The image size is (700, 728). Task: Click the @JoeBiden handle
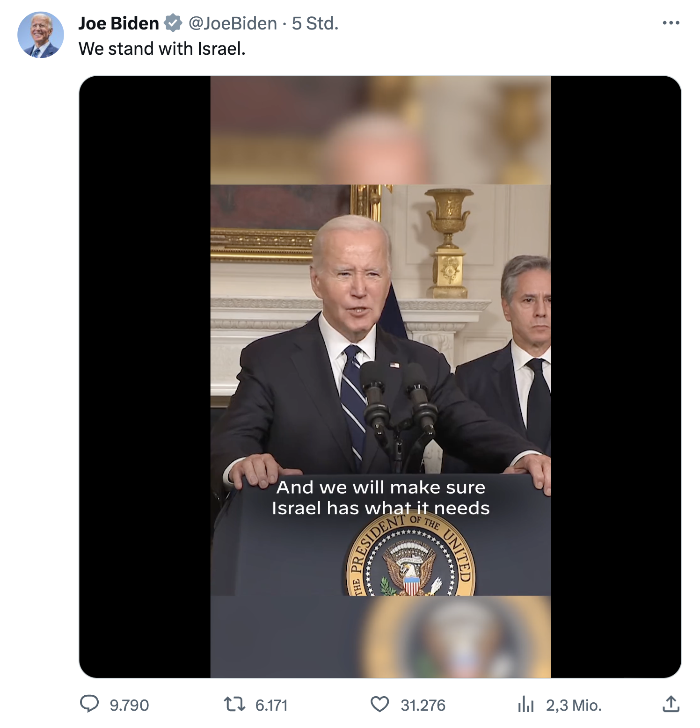pyautogui.click(x=233, y=23)
